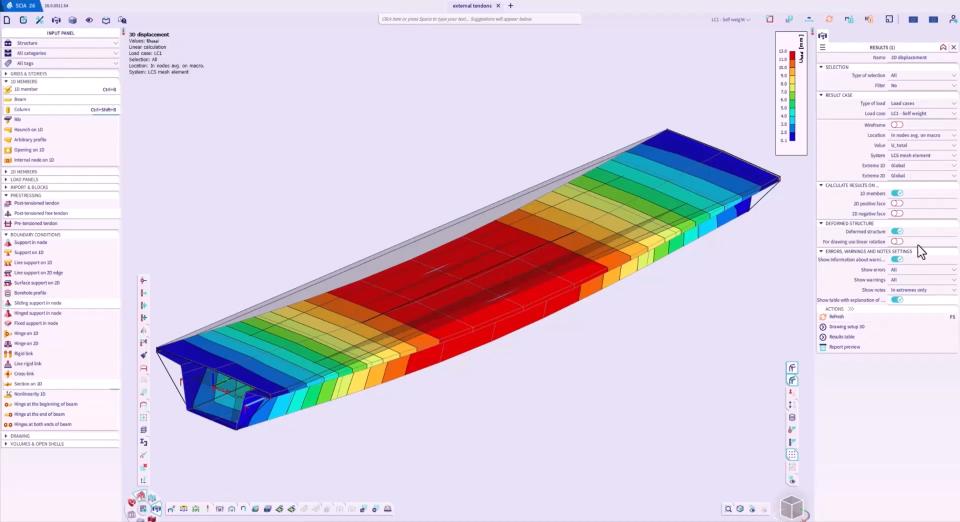
Task: Select Haunch on 1D tool
Action: coord(28,129)
